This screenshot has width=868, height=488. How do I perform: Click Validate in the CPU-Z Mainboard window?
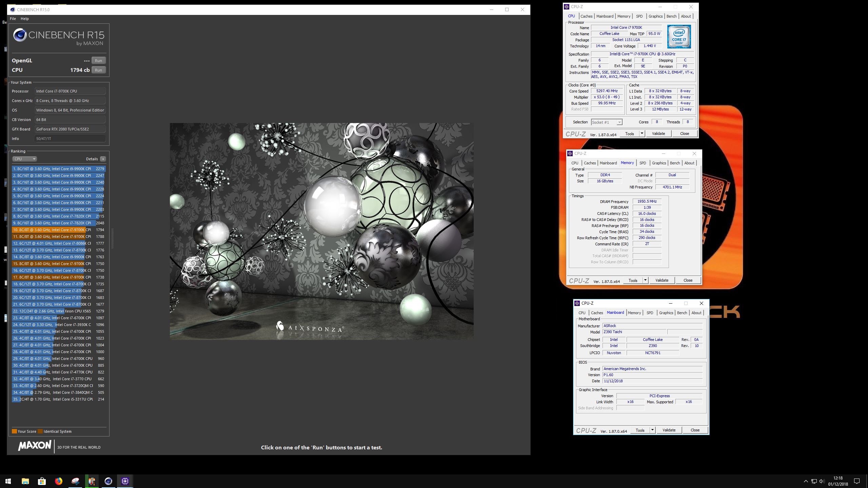669,430
